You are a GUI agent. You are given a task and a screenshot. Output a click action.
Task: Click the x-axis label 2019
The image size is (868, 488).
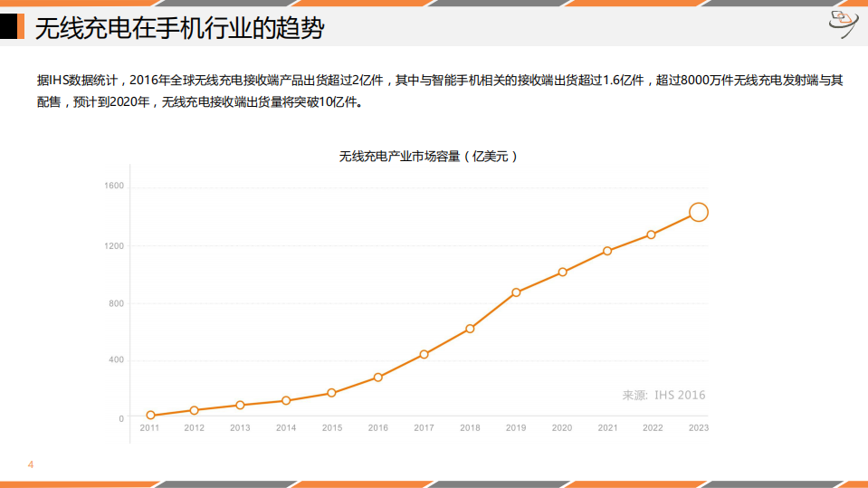tap(516, 427)
